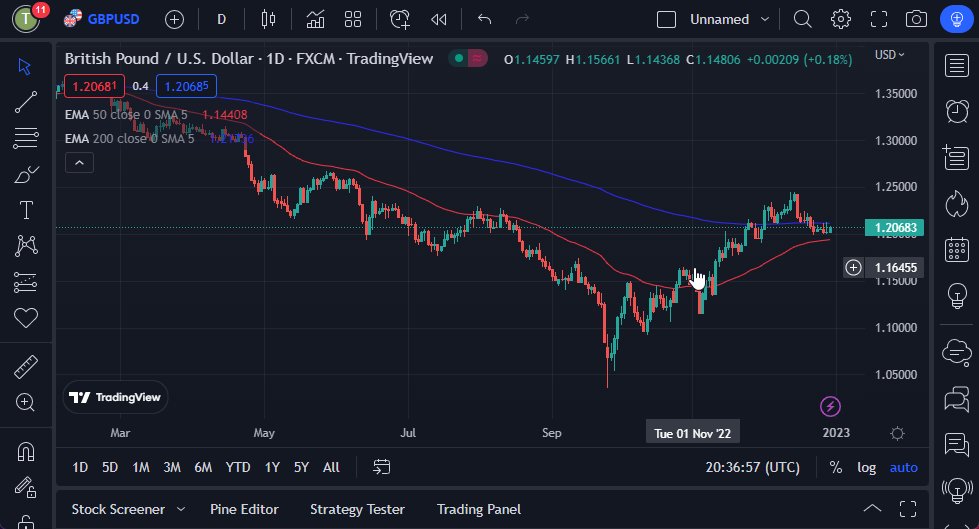Open the USD currency dropdown

click(889, 55)
